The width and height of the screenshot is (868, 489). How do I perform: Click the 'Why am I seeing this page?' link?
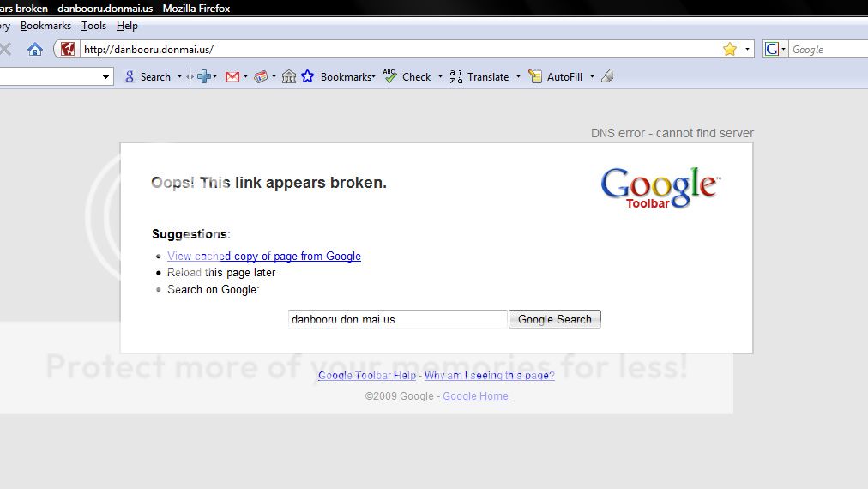click(x=489, y=375)
